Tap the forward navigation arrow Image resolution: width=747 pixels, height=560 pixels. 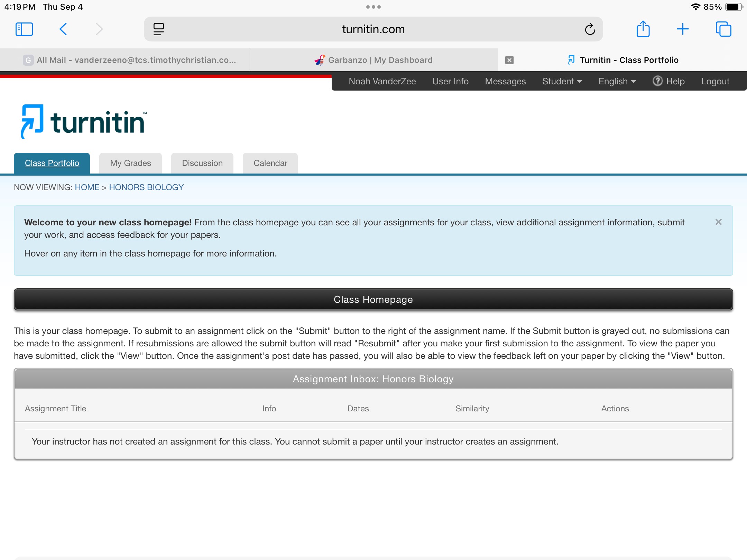pyautogui.click(x=99, y=29)
